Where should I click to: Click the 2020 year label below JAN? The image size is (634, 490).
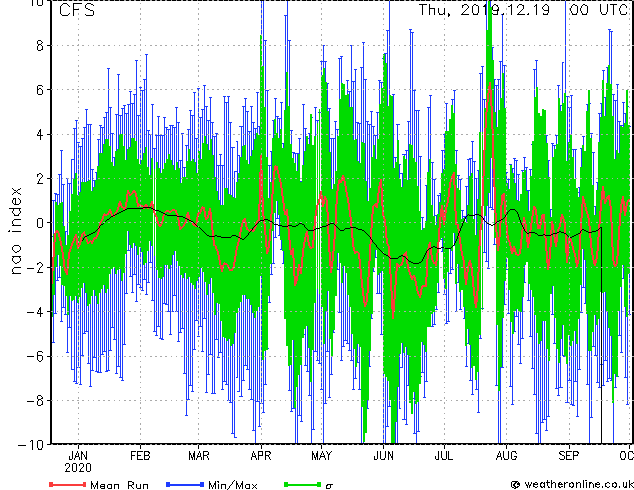pos(78,468)
